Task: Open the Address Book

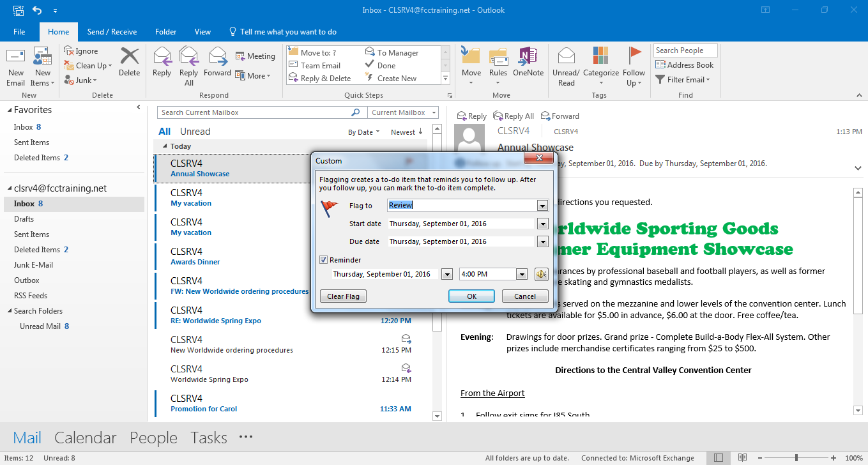Action: coord(684,65)
